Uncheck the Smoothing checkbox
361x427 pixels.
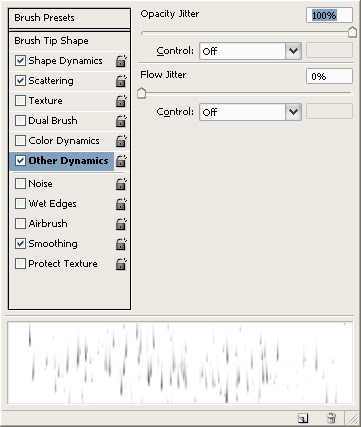point(20,244)
